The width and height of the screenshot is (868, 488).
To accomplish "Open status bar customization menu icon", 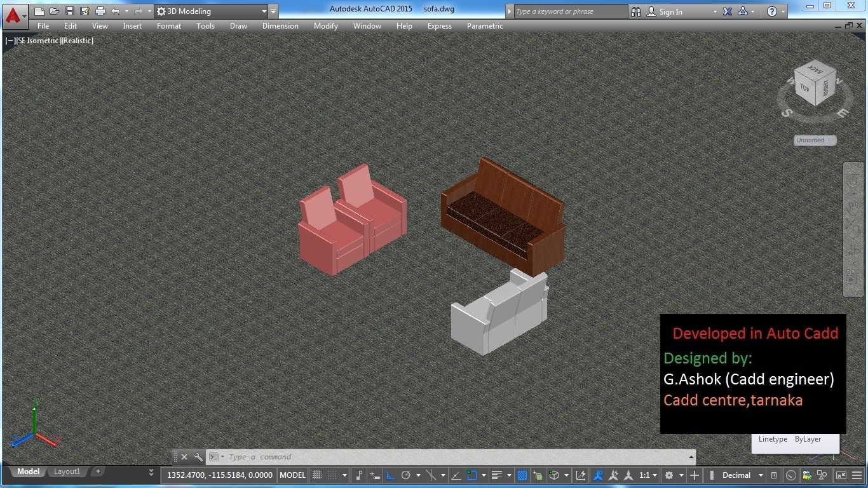I will point(857,475).
